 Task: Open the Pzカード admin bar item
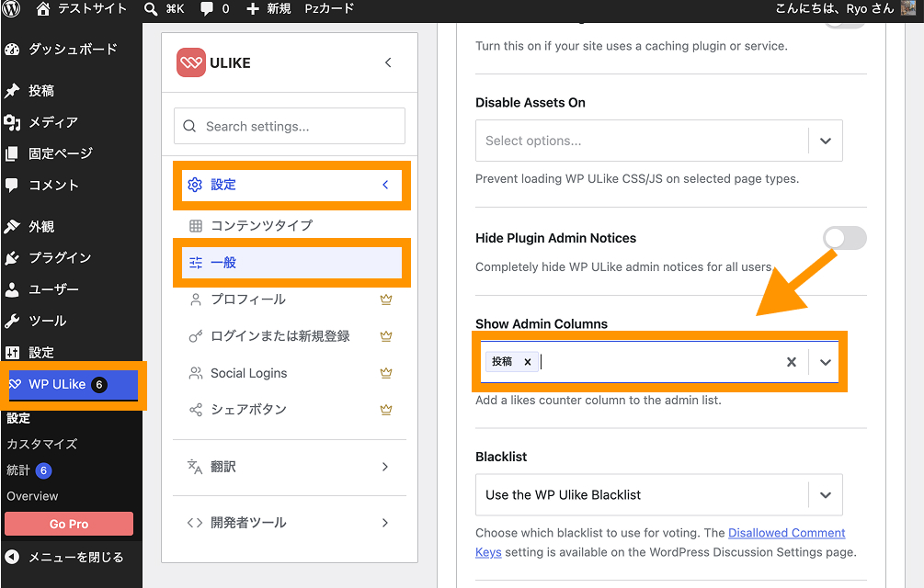click(x=329, y=9)
